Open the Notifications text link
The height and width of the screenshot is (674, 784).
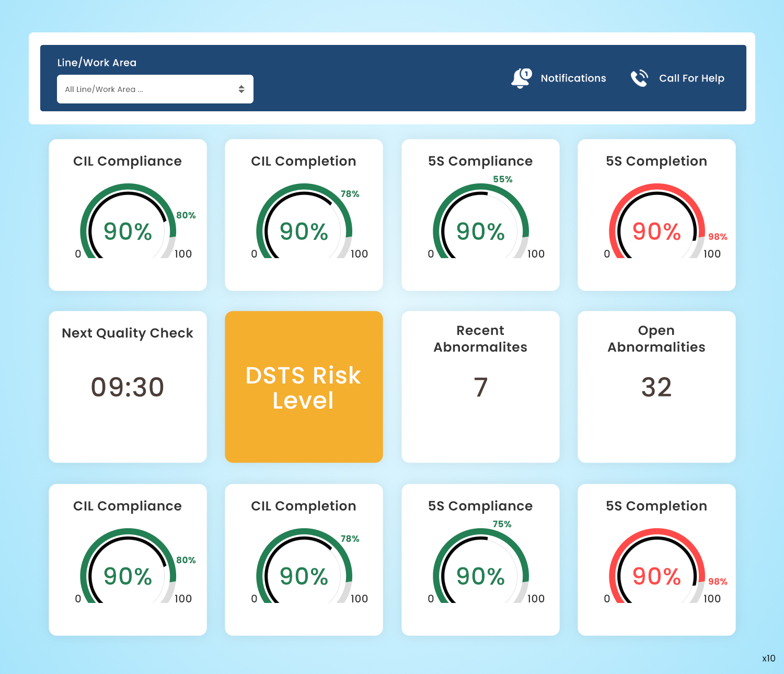[x=573, y=78]
